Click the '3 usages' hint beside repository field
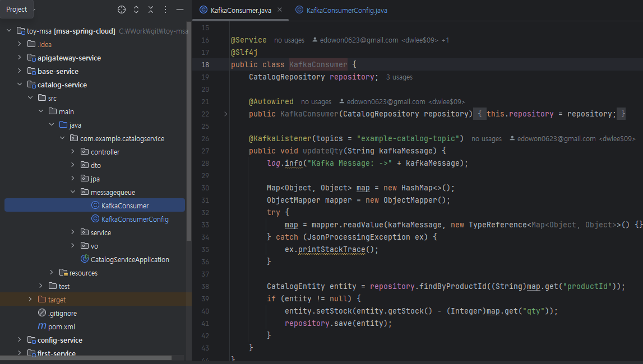The width and height of the screenshot is (643, 364). coord(399,77)
